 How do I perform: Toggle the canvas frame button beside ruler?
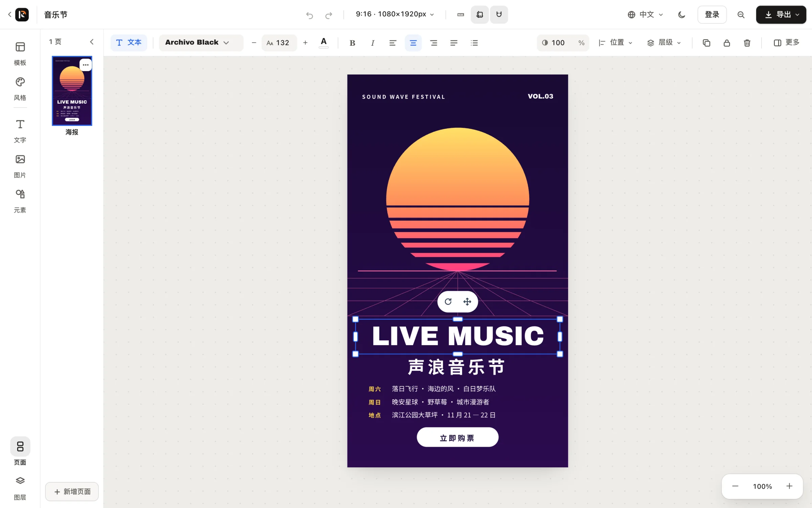(x=479, y=15)
